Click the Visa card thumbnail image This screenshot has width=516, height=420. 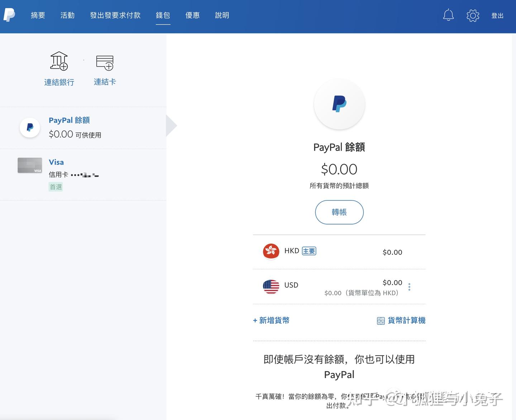[30, 165]
